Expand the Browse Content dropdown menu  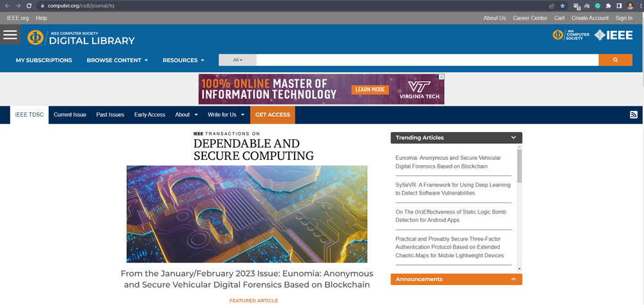pyautogui.click(x=117, y=60)
